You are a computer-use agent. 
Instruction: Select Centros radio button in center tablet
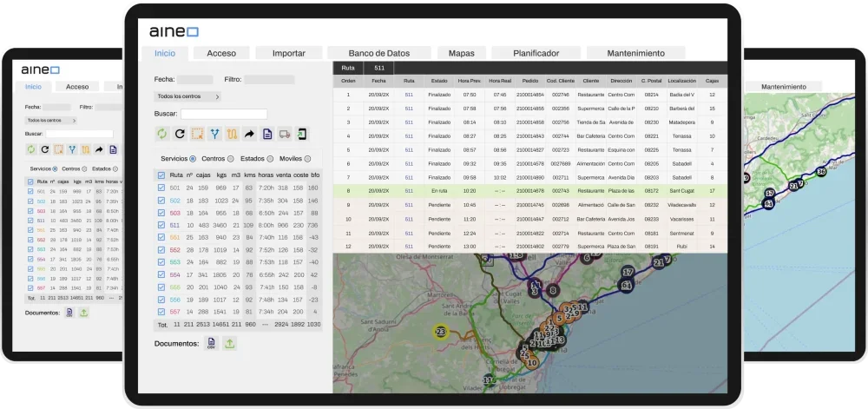tap(230, 159)
